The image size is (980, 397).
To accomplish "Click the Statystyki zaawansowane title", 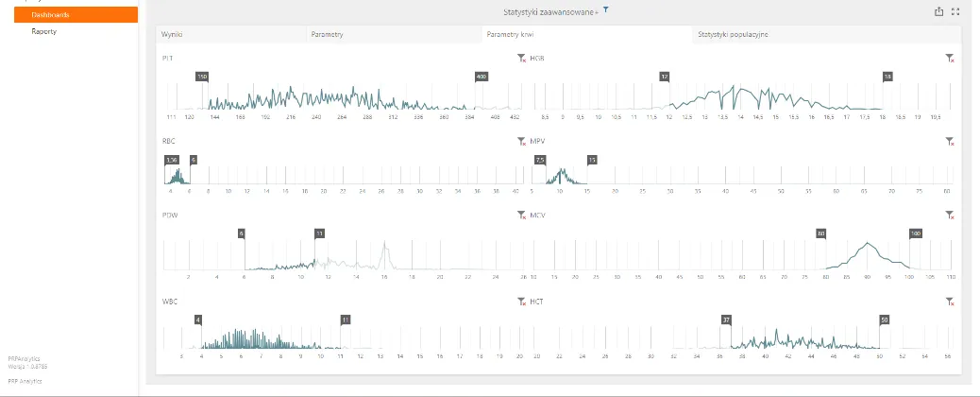I will click(550, 12).
